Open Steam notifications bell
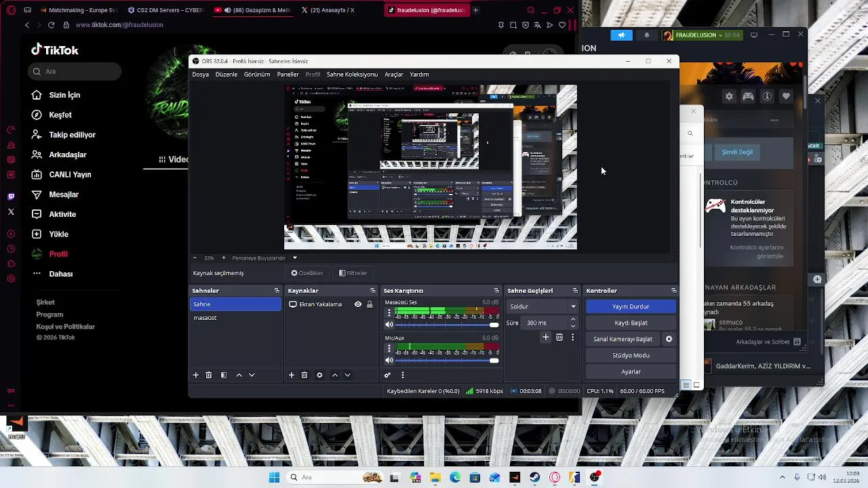 [x=646, y=35]
